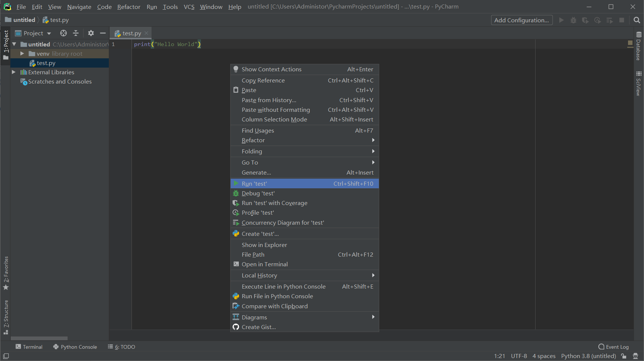Click the Event Log balloon icon
The width and height of the screenshot is (644, 361).
pos(601,347)
